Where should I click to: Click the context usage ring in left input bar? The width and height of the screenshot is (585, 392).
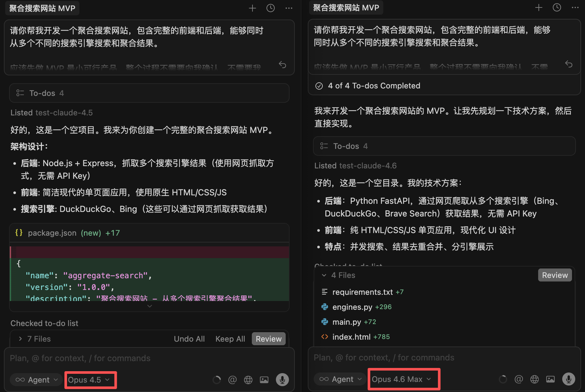point(217,380)
